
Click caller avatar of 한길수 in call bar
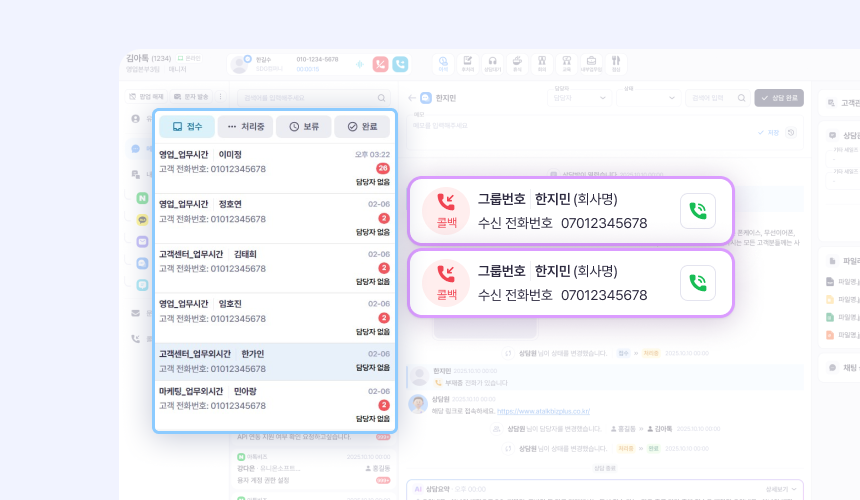(240, 64)
